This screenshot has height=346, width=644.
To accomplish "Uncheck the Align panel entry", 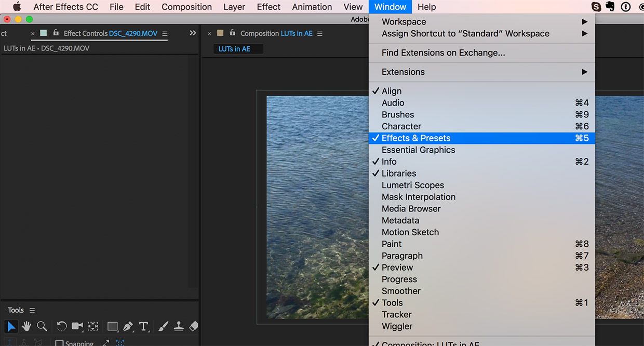I will point(482,91).
